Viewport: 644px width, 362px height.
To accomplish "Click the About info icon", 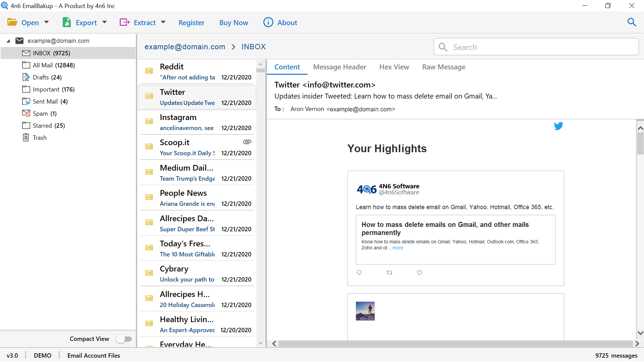I will [268, 22].
